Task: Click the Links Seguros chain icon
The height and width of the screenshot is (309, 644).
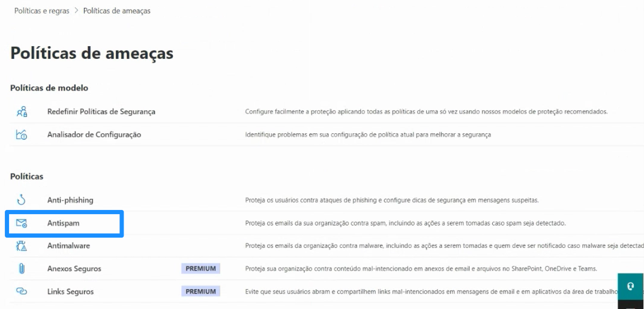Action: [22, 292]
